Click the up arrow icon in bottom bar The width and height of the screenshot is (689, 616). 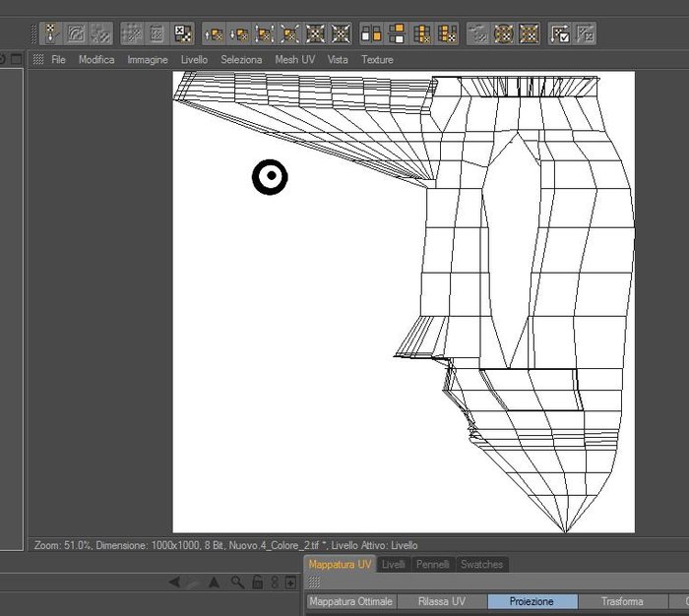(x=214, y=583)
